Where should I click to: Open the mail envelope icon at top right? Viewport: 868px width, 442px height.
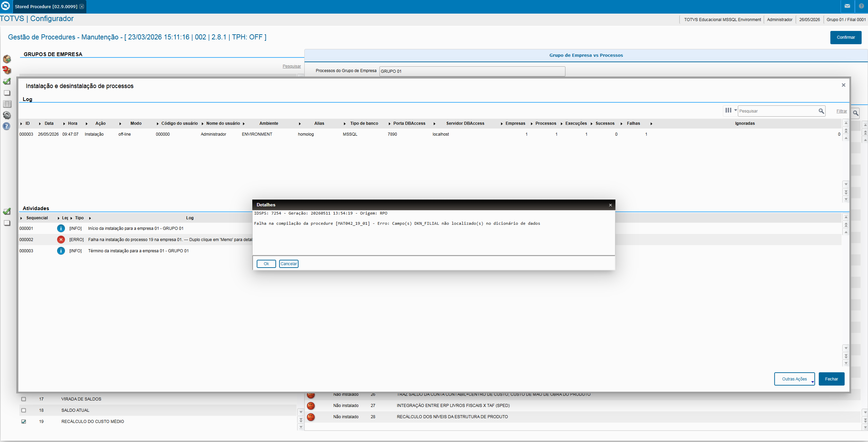point(847,6)
